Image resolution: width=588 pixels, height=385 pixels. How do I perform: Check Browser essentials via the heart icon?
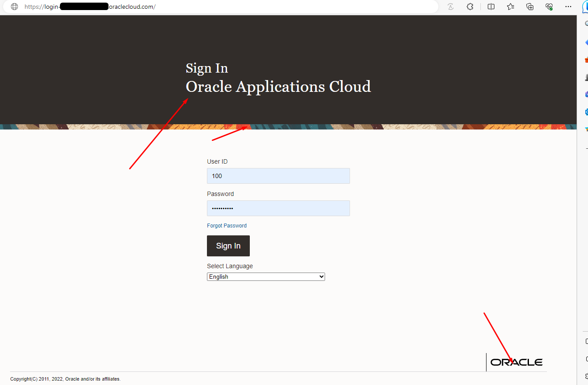click(x=549, y=7)
